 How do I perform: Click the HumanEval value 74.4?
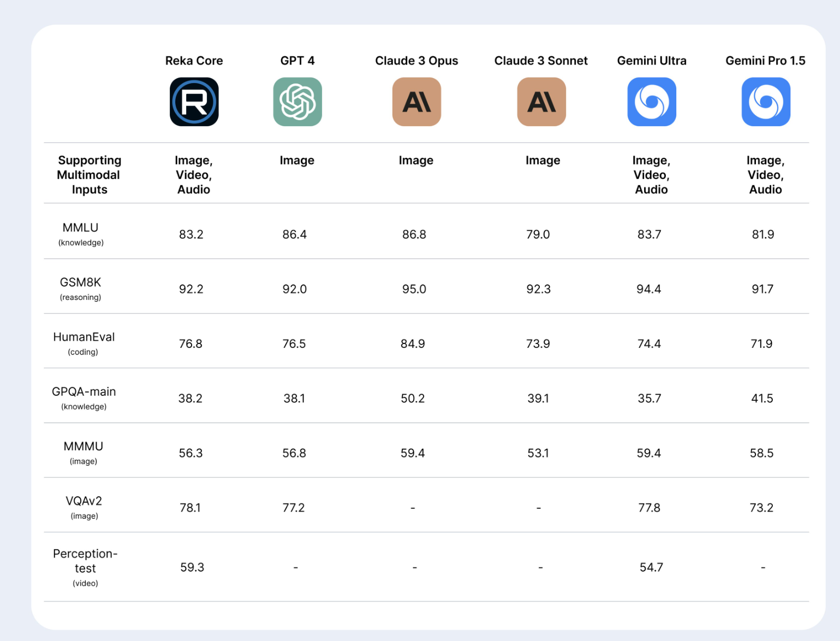(649, 343)
